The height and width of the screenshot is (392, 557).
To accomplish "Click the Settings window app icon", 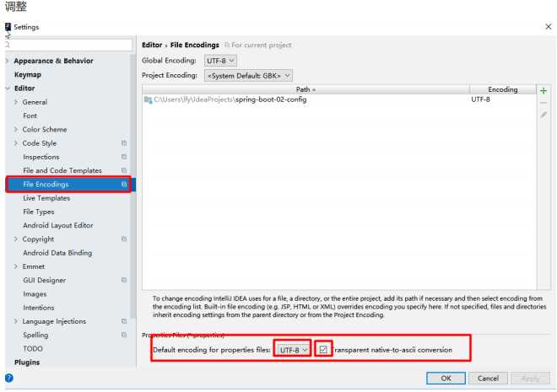I will [8, 27].
